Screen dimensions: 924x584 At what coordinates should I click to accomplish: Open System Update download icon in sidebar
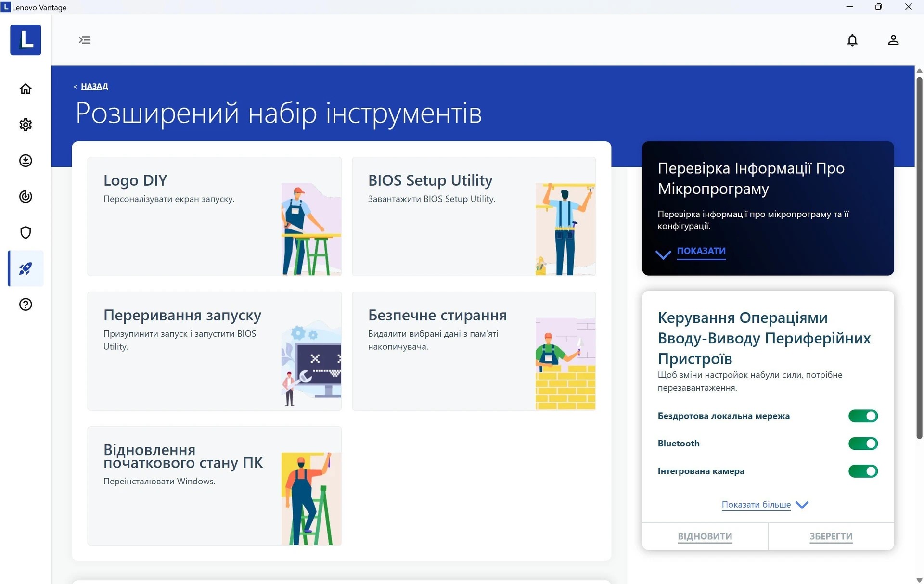pyautogui.click(x=26, y=161)
